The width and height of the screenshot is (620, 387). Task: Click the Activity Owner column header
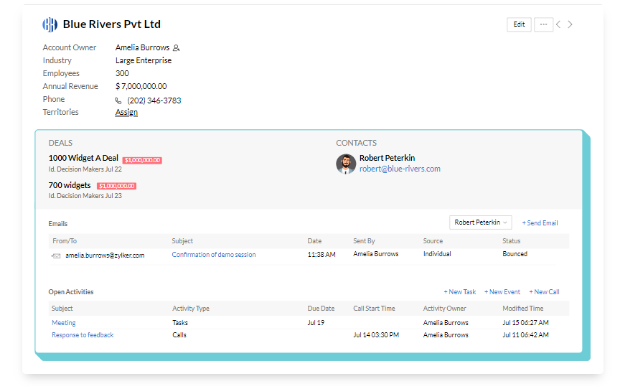pos(444,308)
